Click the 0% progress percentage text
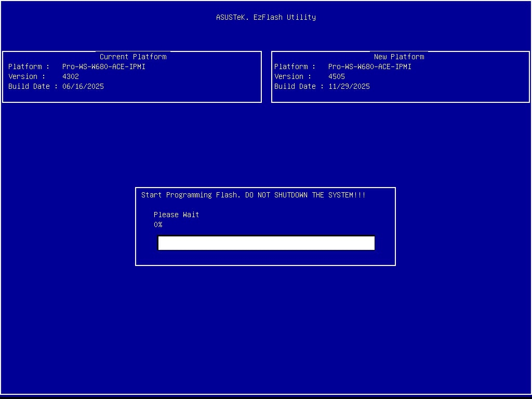This screenshot has height=399, width=532. (x=158, y=224)
